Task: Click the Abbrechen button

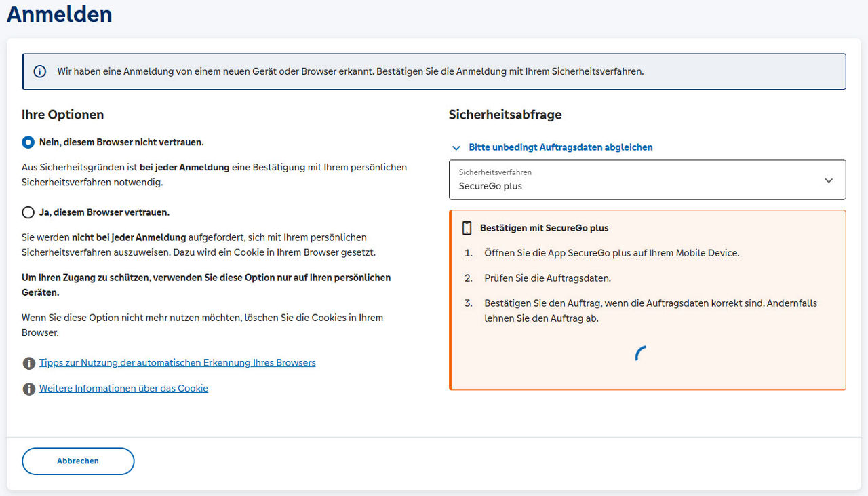Action: tap(77, 461)
